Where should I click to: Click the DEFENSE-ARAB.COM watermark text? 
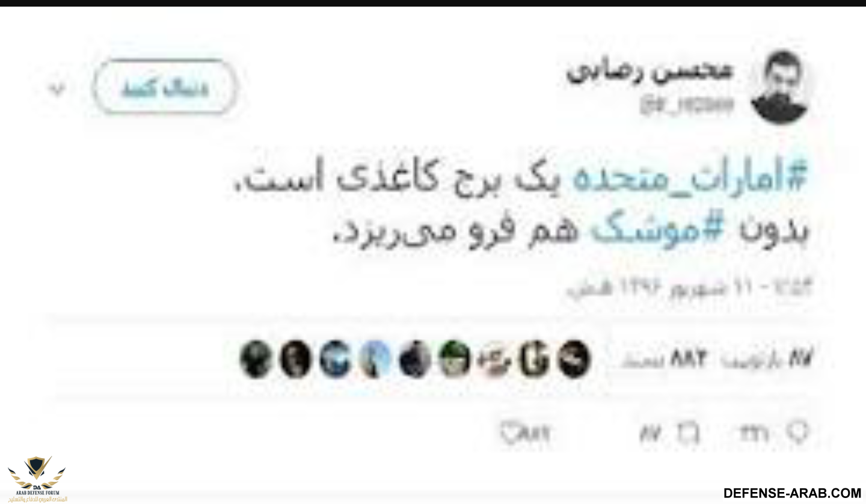[x=792, y=493]
